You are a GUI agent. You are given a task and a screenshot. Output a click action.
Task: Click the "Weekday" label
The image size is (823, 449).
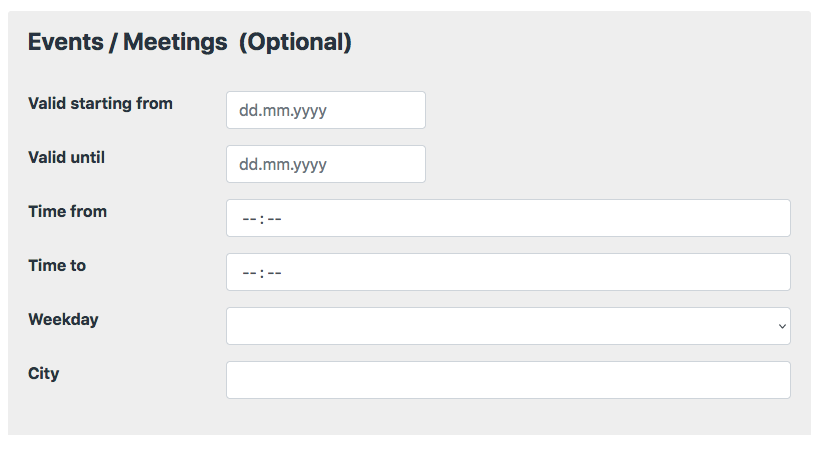click(63, 319)
